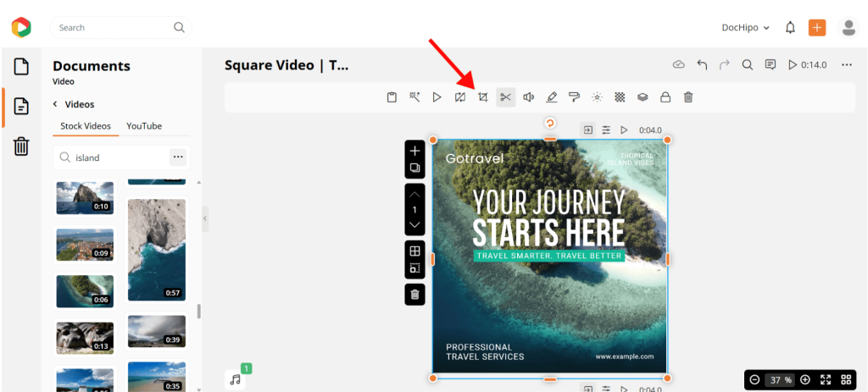Open the DocHipo account dropdown
Image resolution: width=868 pixels, height=392 pixels.
745,28
